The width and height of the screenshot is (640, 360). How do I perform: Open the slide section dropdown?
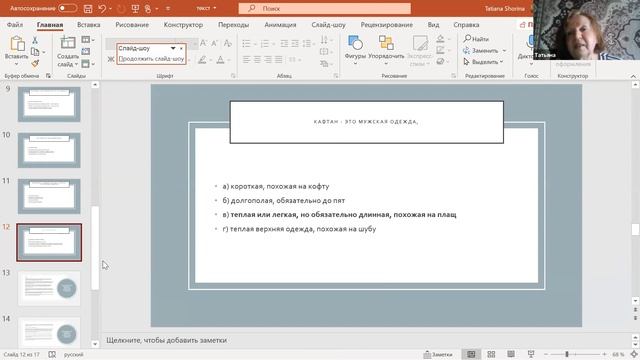click(88, 64)
